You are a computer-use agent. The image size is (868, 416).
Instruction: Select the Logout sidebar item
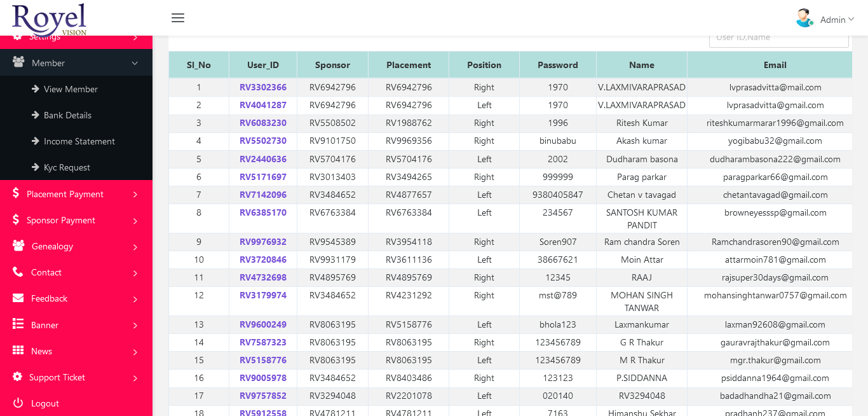76,403
